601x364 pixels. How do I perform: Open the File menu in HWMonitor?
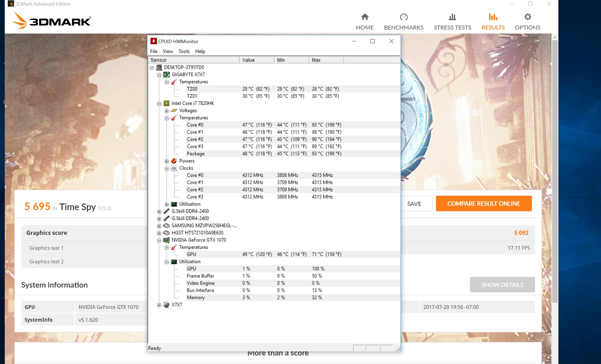(154, 51)
